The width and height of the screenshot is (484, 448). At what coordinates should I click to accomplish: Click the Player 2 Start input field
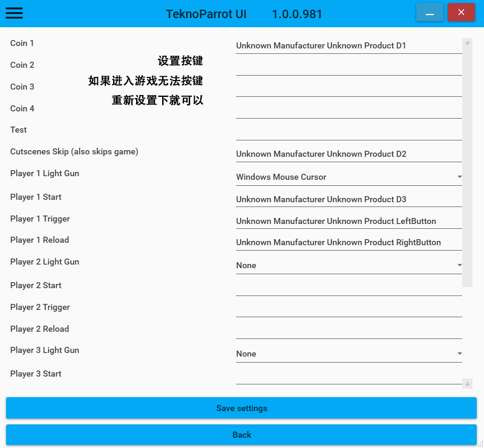(348, 287)
